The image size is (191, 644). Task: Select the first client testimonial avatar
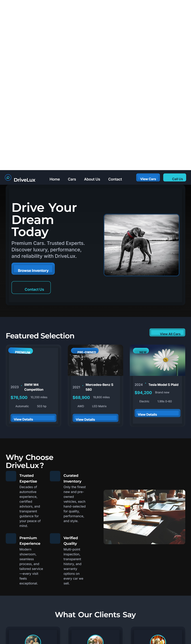33,639
